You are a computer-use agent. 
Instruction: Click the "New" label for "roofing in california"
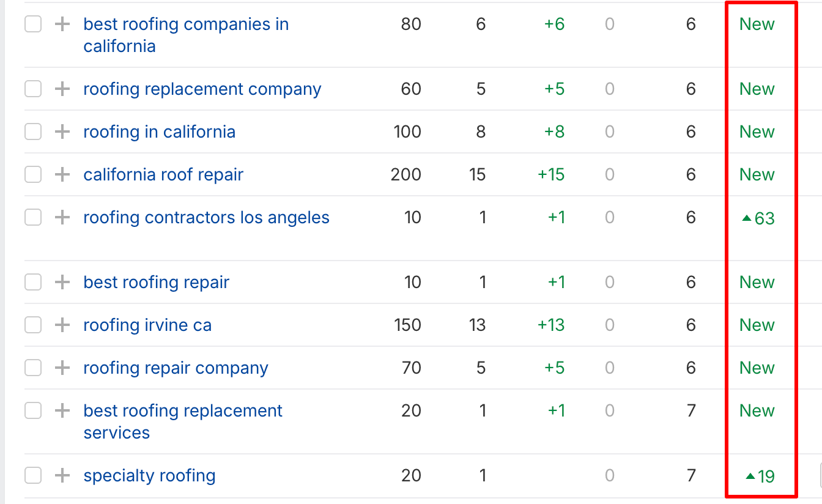click(x=757, y=132)
